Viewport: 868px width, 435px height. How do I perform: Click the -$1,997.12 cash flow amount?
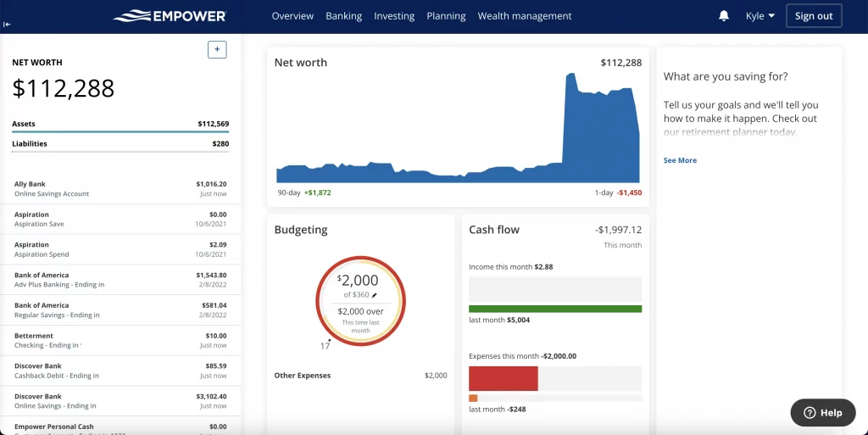(x=618, y=230)
